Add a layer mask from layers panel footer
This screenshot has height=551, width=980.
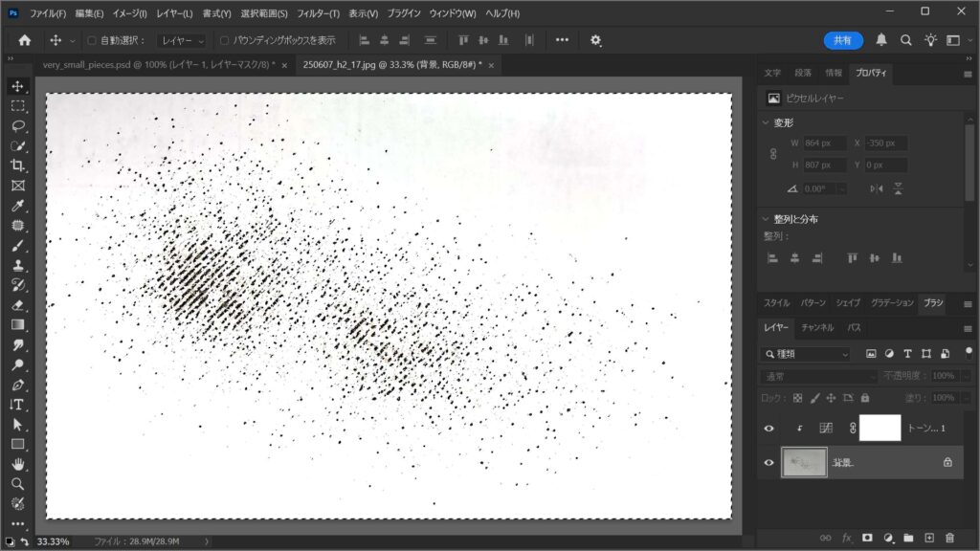coord(867,538)
